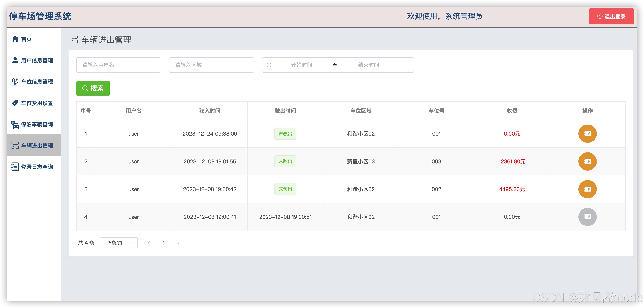Go to 停泊车辆查询 menu item

37,124
